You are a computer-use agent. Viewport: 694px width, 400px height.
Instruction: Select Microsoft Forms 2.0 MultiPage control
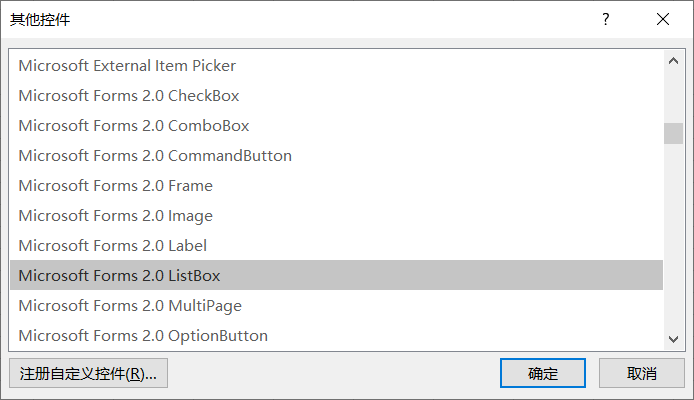130,306
